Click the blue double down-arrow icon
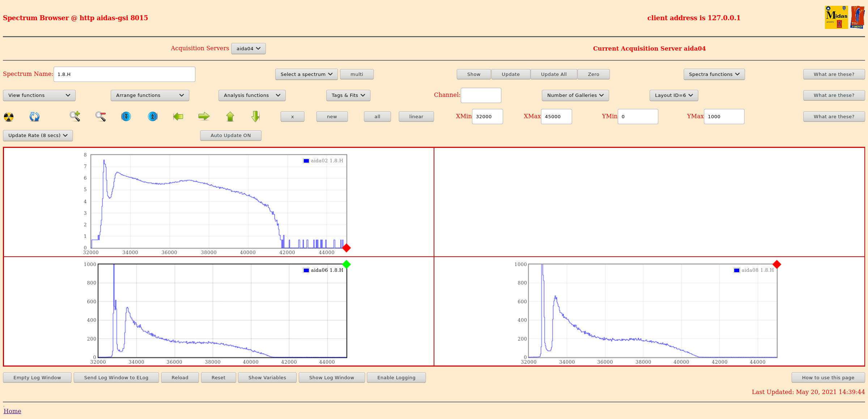 coord(126,116)
